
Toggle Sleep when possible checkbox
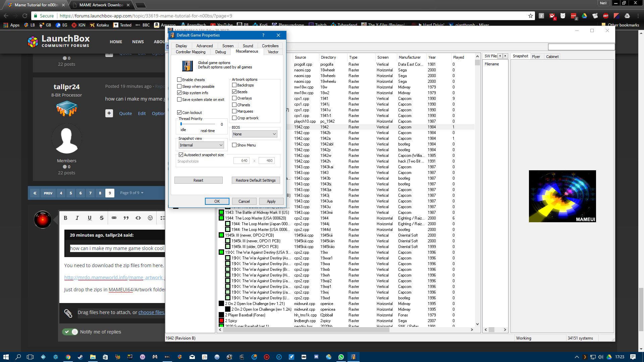click(x=179, y=86)
